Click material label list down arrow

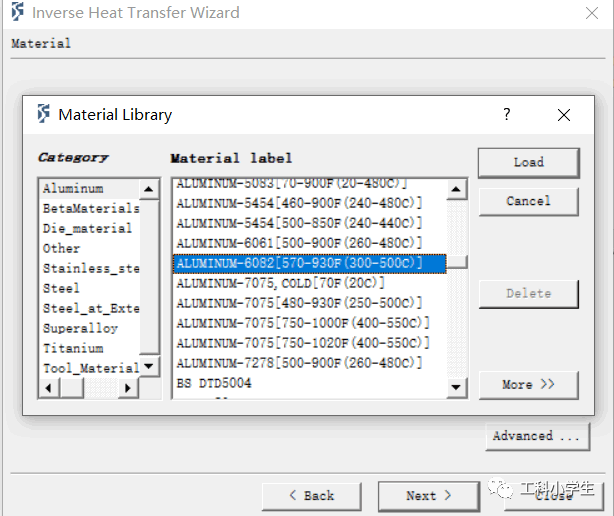(x=456, y=387)
